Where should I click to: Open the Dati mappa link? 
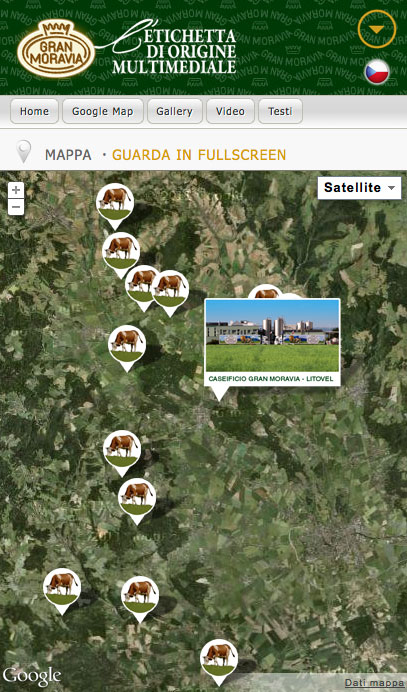point(374,683)
